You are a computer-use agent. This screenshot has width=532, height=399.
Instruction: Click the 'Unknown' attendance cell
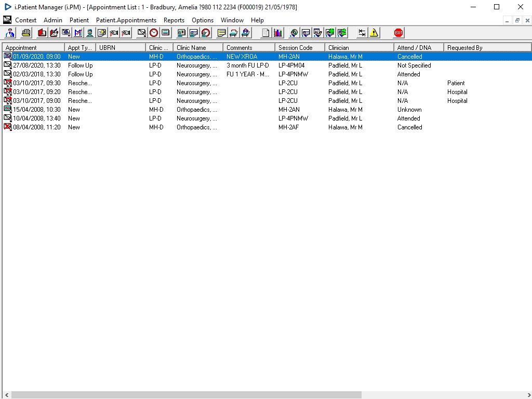tap(409, 110)
